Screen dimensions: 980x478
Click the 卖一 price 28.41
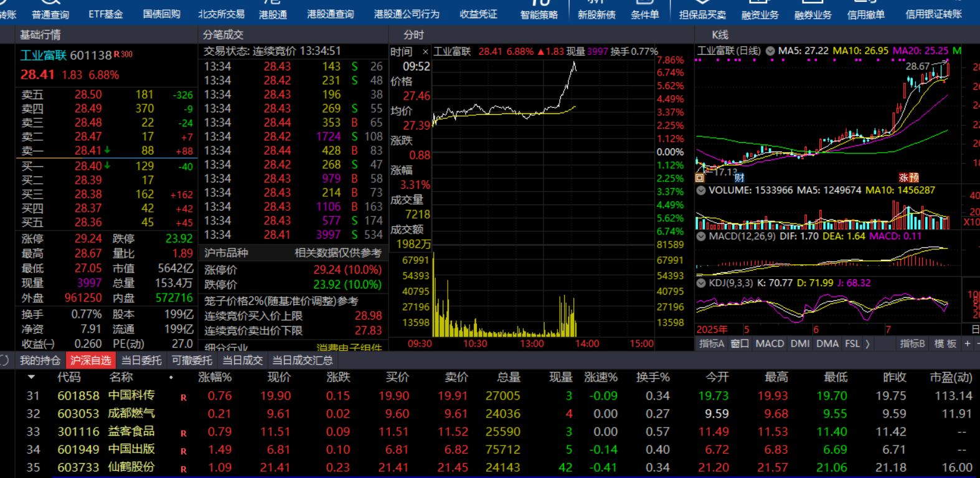point(88,151)
